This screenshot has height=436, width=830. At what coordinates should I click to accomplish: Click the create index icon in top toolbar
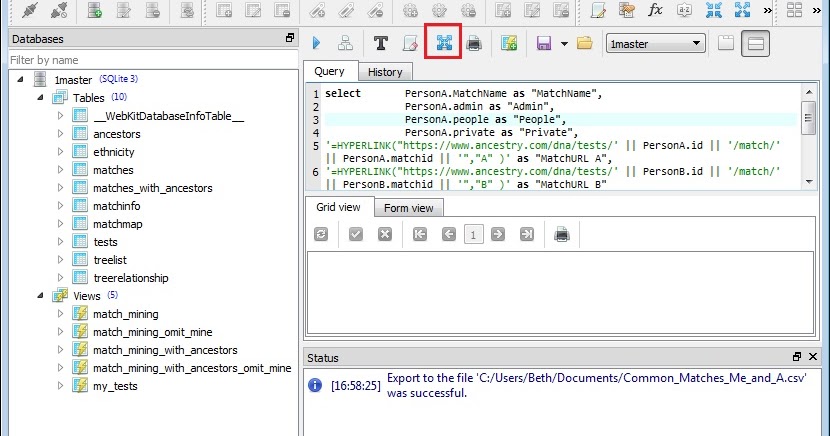click(317, 10)
